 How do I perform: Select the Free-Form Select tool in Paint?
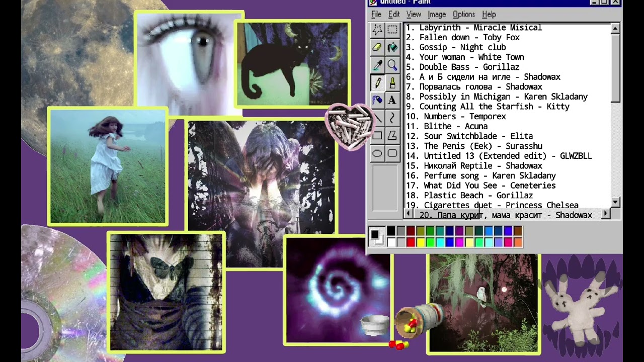[x=377, y=30]
